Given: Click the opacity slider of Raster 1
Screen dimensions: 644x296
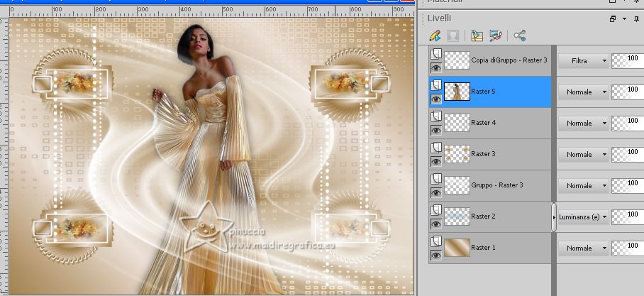Looking at the screenshot, I should pyautogui.click(x=628, y=248).
